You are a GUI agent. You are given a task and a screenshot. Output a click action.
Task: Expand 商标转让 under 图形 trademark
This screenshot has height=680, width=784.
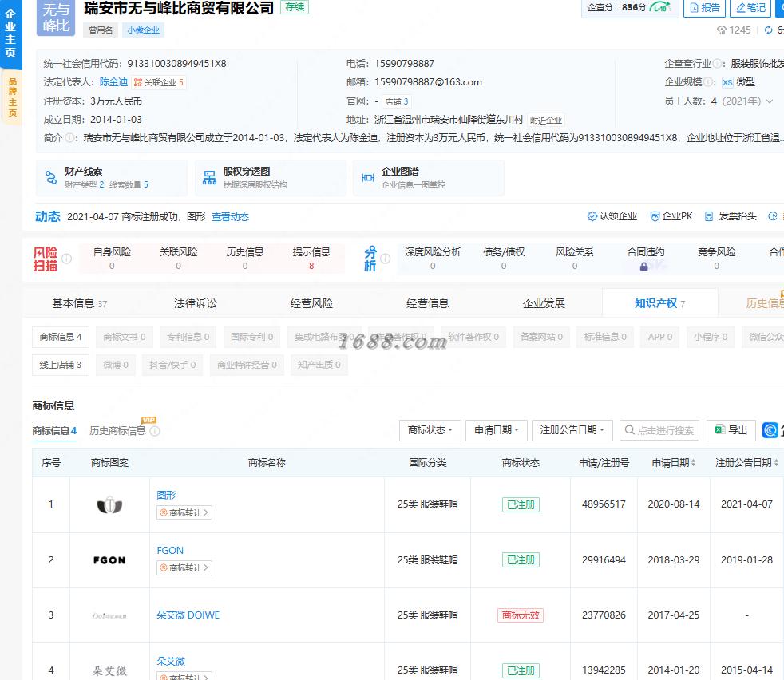click(x=184, y=512)
